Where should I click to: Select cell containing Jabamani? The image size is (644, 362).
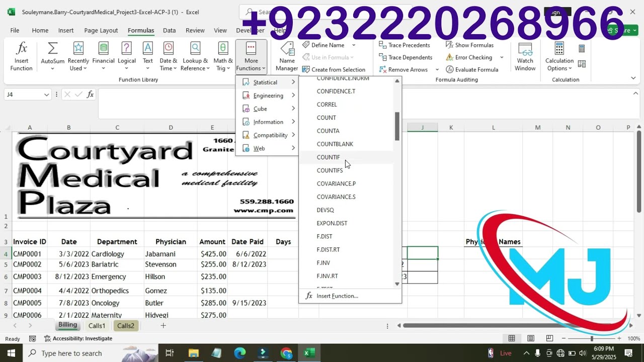(171, 254)
